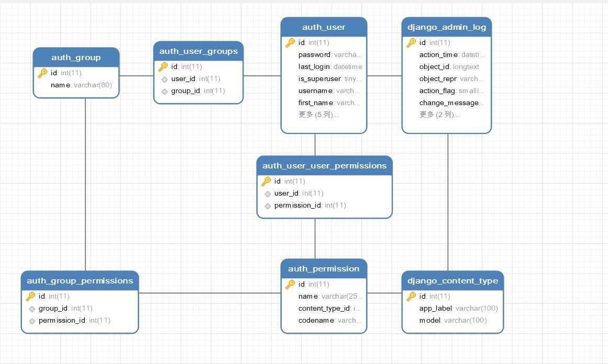Screen dimensions: 608x364
Task: Select permission_id text in auth_group_permissions
Action: click(62, 320)
